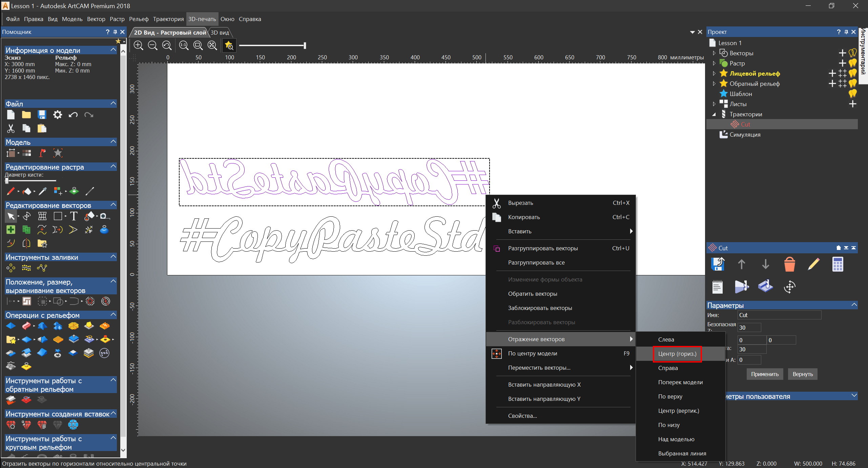Click the toolpath calculator icon

click(x=838, y=264)
